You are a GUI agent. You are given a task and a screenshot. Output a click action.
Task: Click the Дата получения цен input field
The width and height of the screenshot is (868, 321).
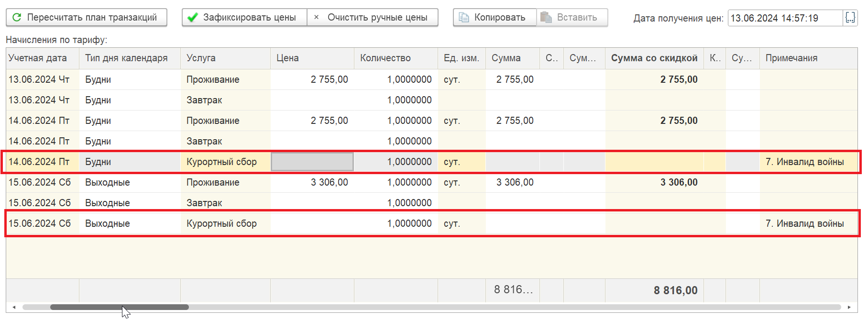pos(785,18)
